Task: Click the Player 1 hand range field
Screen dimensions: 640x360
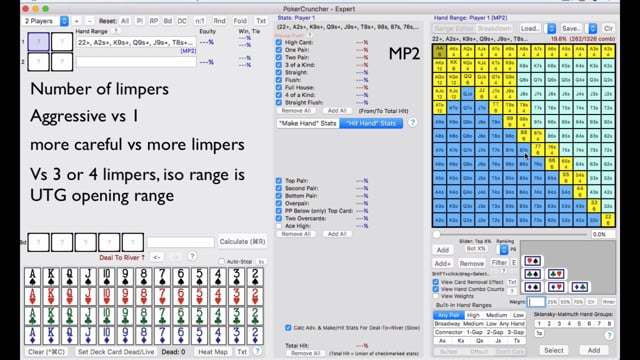Action: coord(136,42)
